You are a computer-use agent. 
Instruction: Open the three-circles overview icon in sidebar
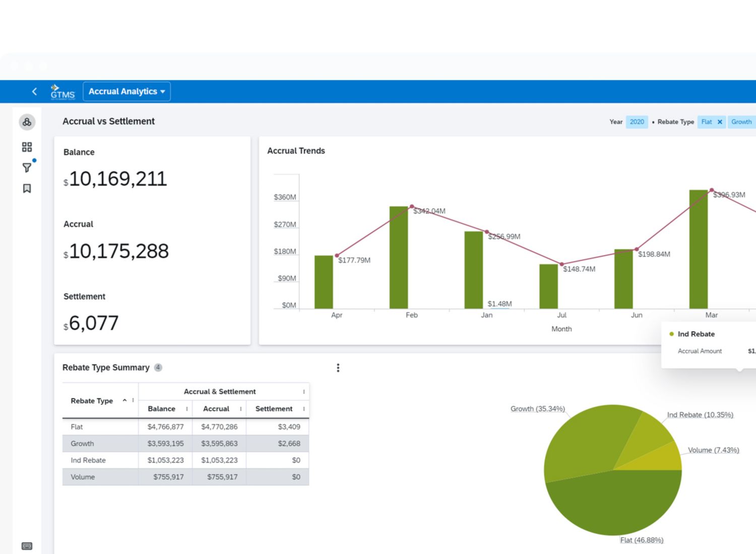click(27, 122)
